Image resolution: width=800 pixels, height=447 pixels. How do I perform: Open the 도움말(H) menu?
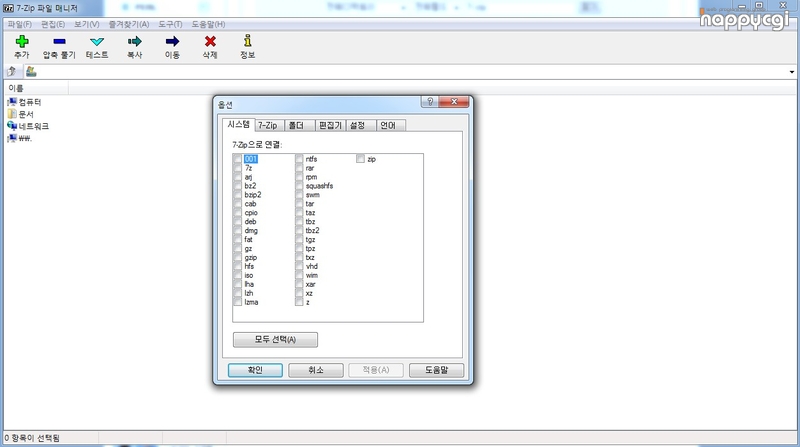pyautogui.click(x=208, y=24)
